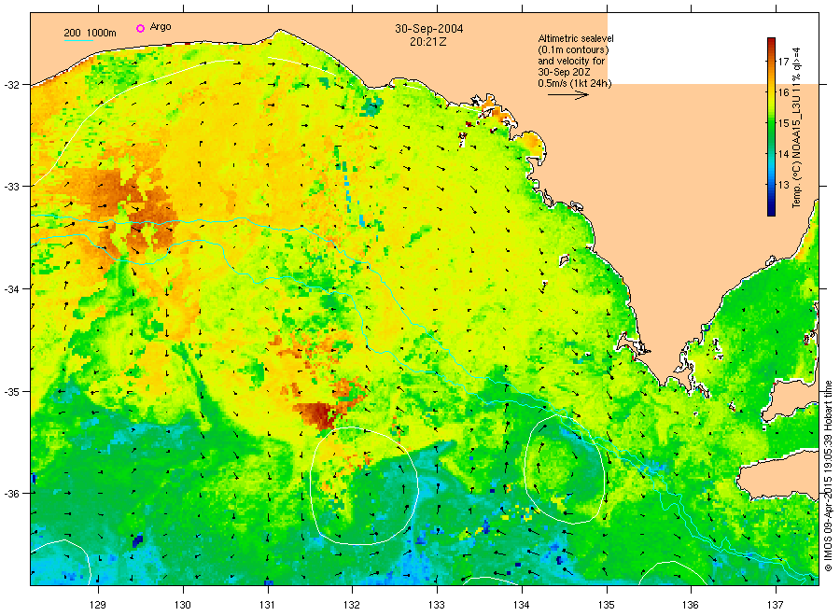Viewport: 840px width, 616px height.
Task: Click the IMOS copyright timestamp text
Action: (828, 476)
